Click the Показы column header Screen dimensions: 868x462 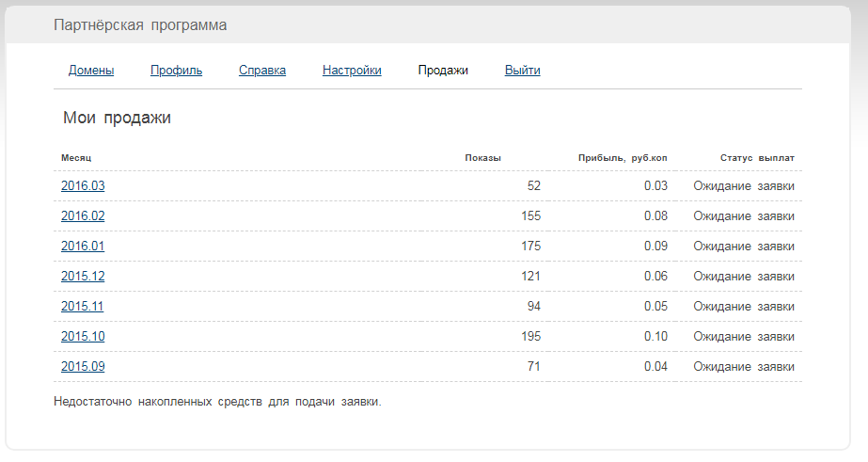point(482,158)
